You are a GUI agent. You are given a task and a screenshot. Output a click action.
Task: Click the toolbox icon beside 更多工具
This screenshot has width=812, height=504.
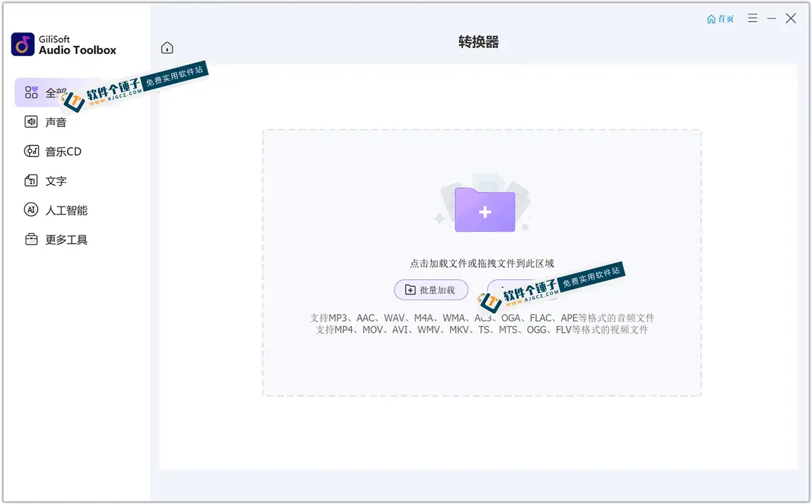tap(30, 239)
